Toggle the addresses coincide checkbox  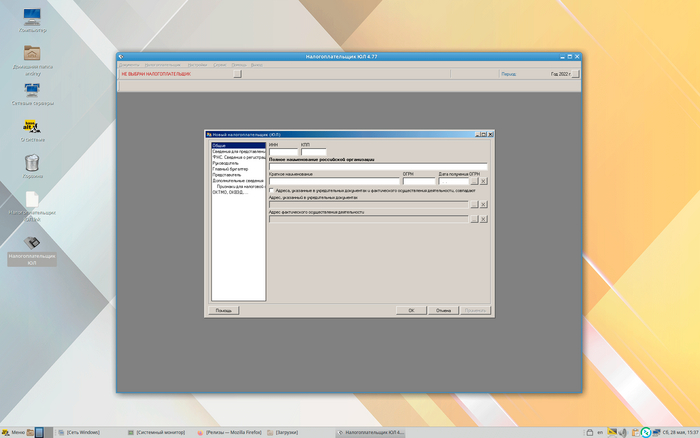point(272,189)
